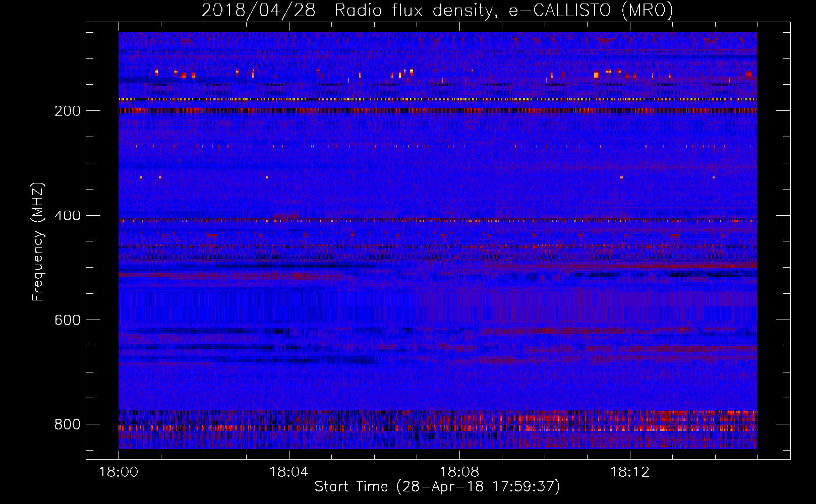Click the '800' frequency tick label

[x=68, y=425]
